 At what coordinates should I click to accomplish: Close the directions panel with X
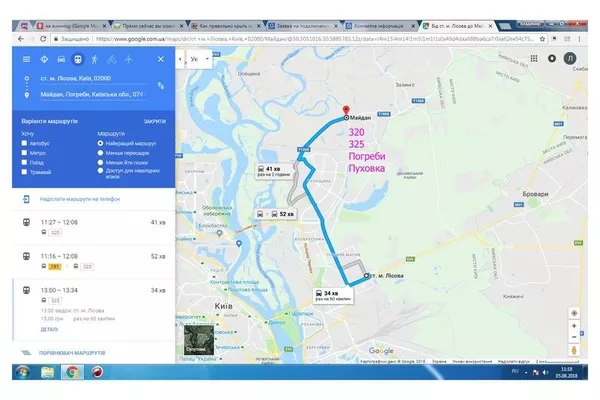(160, 59)
